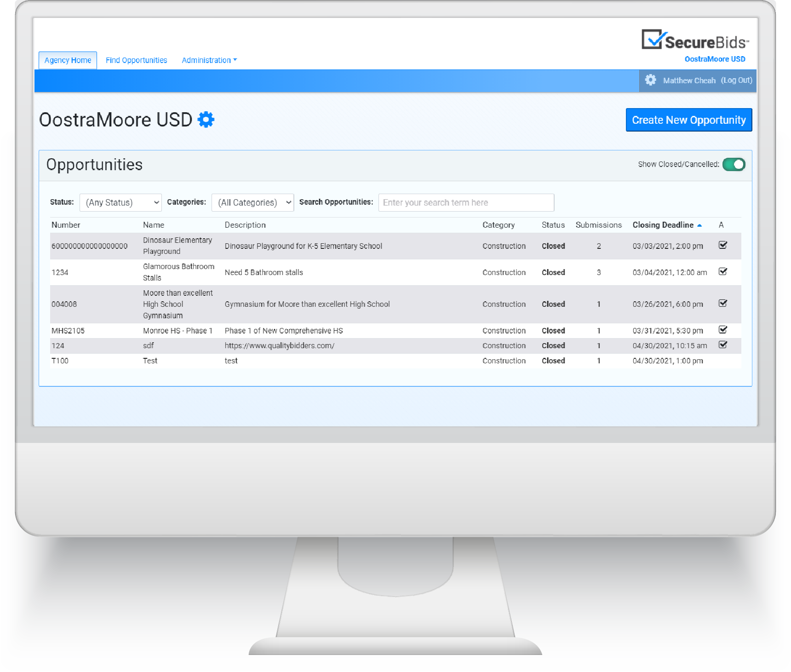The height and width of the screenshot is (672, 791).
Task: Switch to the Find Opportunities tab
Action: [x=136, y=60]
